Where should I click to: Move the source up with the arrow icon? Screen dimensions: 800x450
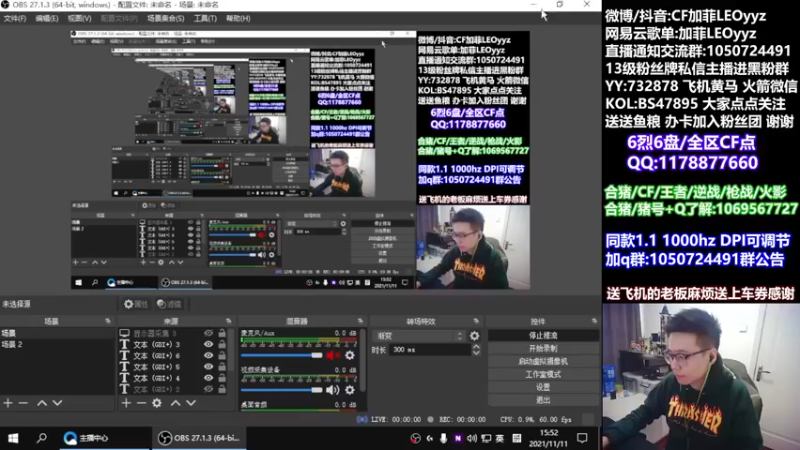[x=176, y=403]
